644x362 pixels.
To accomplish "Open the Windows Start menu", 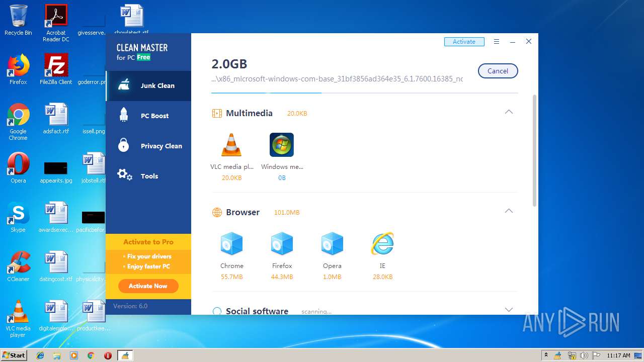I will (14, 355).
